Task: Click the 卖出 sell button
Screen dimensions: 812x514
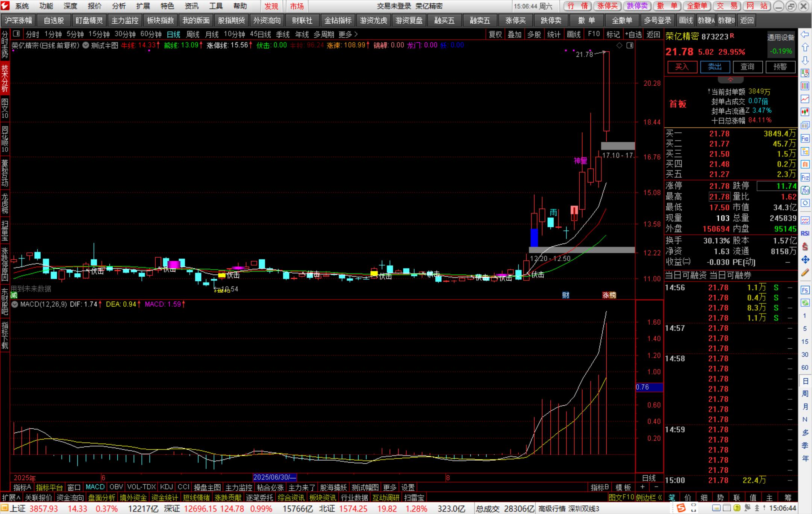Action: point(715,67)
